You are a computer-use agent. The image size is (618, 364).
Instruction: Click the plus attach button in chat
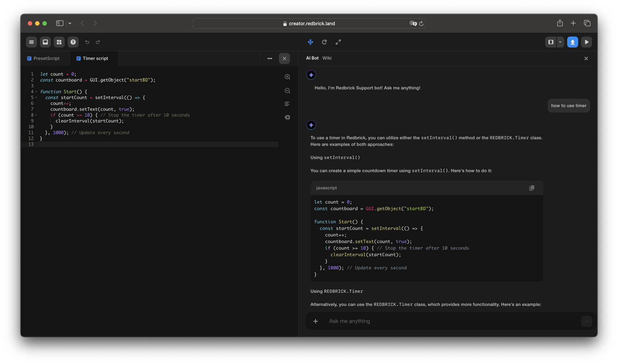pyautogui.click(x=316, y=321)
